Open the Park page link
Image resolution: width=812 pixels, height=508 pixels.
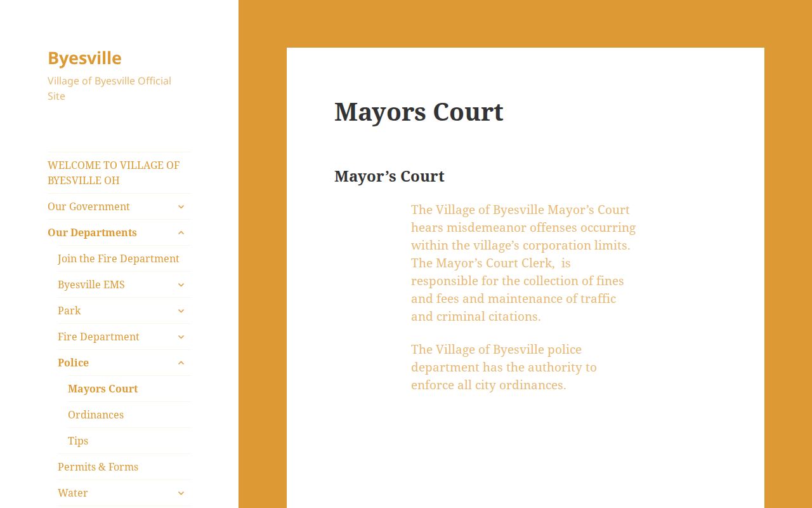coord(69,311)
